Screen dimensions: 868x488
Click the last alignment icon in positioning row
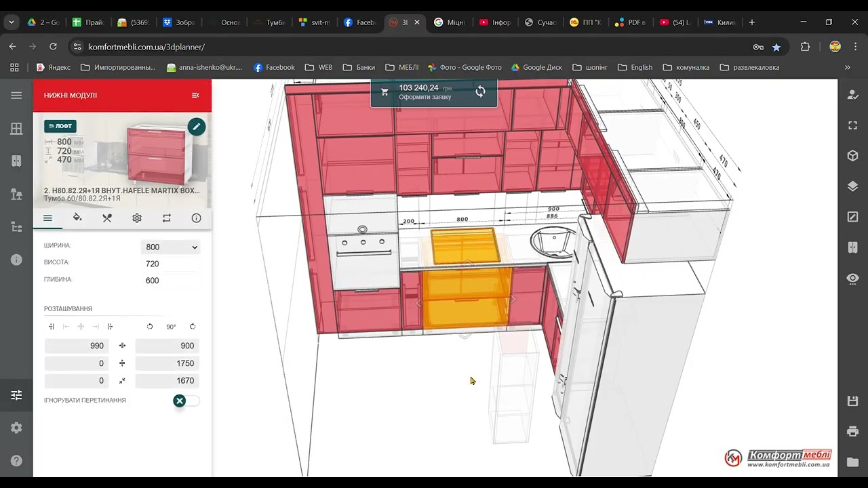110,327
